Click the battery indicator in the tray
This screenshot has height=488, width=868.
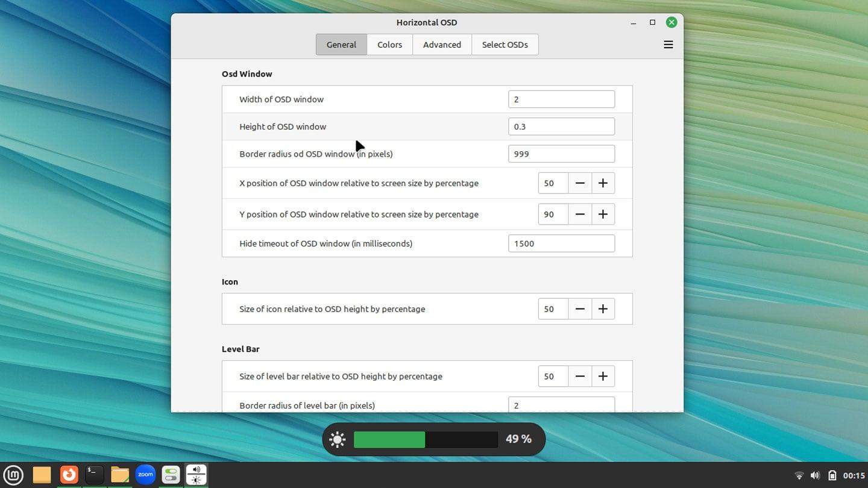point(832,475)
